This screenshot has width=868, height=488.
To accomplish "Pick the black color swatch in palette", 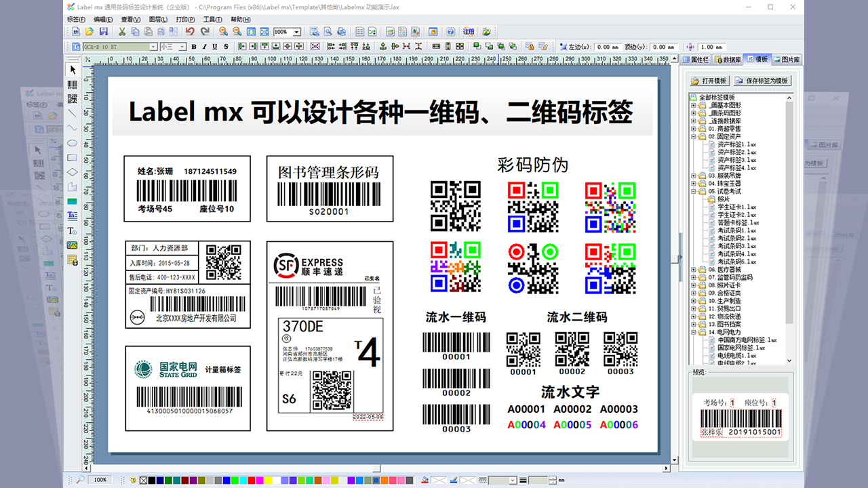I will click(x=152, y=480).
